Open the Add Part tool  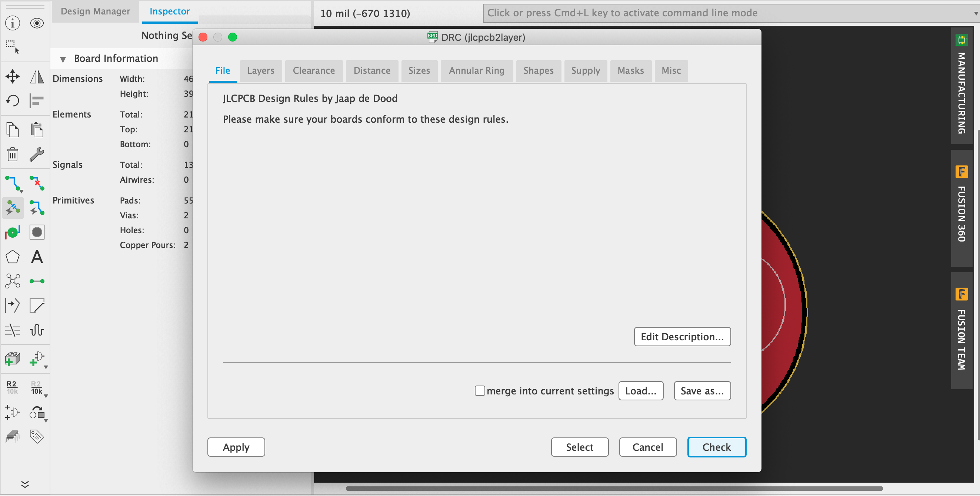tap(13, 358)
